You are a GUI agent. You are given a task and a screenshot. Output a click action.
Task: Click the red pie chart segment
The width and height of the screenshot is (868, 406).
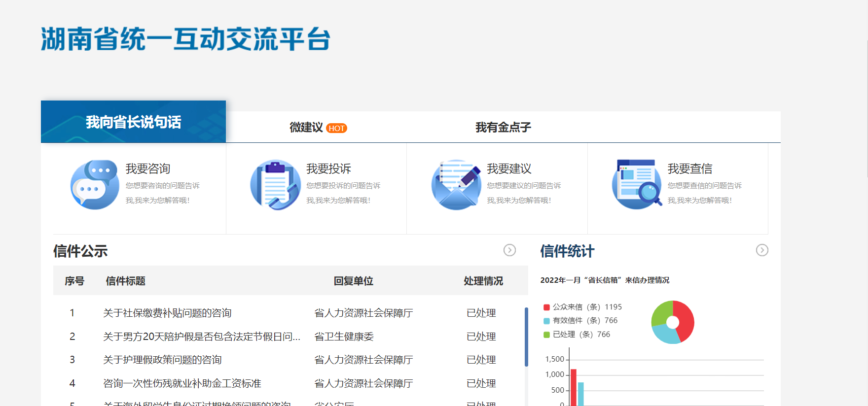685,320
